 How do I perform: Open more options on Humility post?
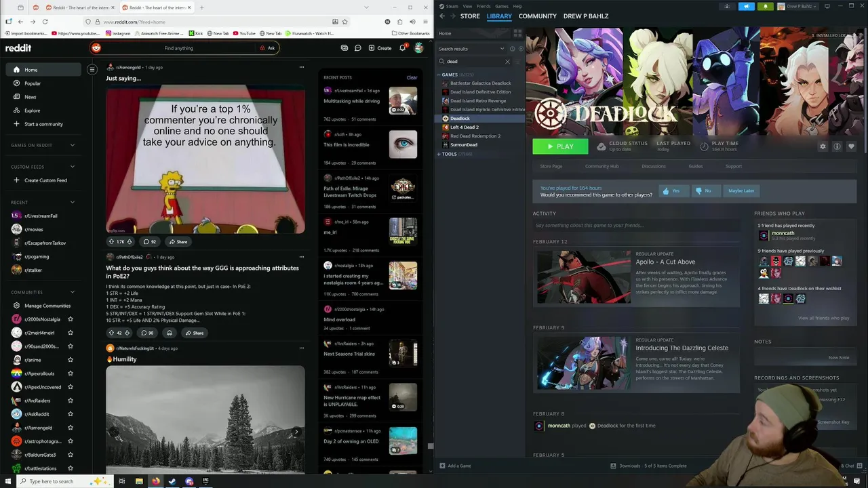coord(302,348)
